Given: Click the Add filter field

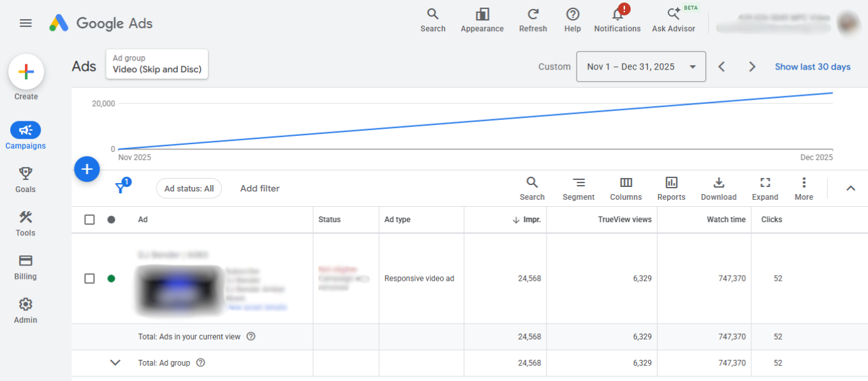Looking at the screenshot, I should (260, 188).
